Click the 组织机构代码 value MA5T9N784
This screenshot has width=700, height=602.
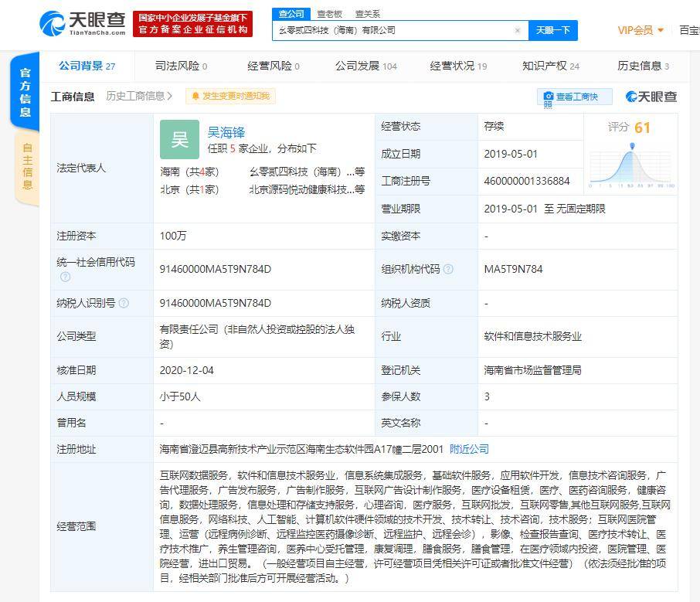(x=513, y=269)
